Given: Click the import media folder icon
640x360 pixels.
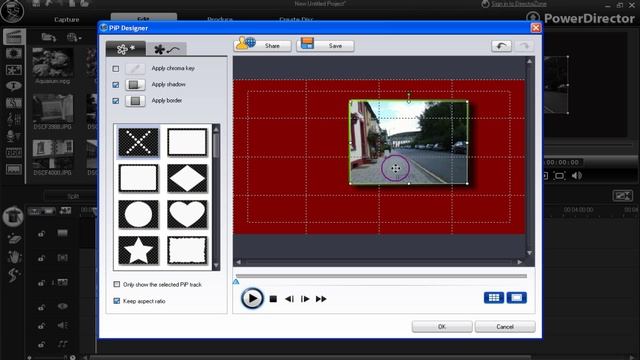Looking at the screenshot, I should (49, 38).
